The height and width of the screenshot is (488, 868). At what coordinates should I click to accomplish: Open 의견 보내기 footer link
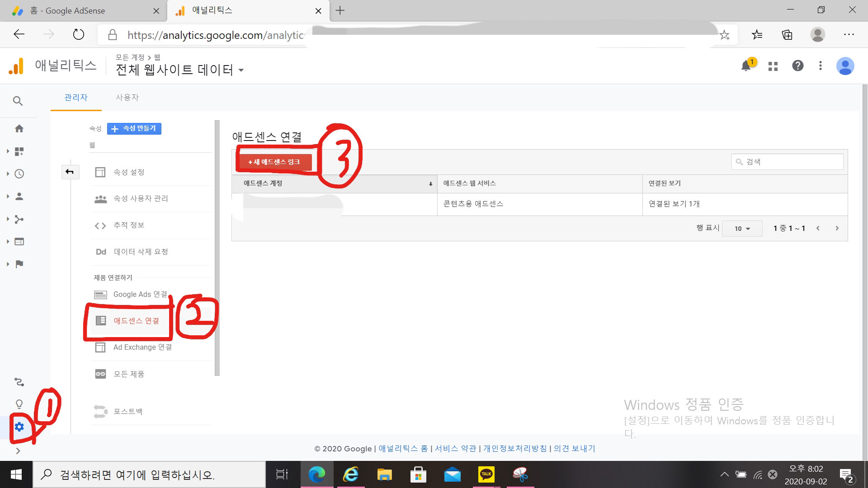[575, 449]
